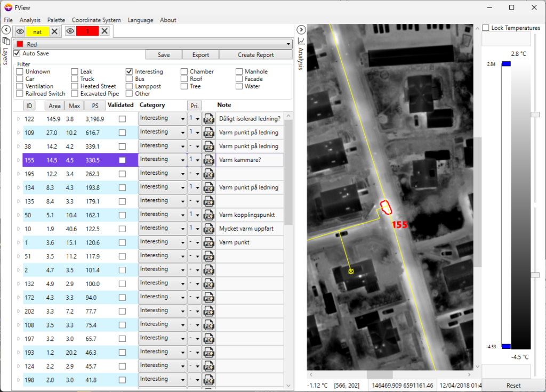Screen dimensions: 546x392
Task: Open the Palette menu
Action: (x=56, y=20)
